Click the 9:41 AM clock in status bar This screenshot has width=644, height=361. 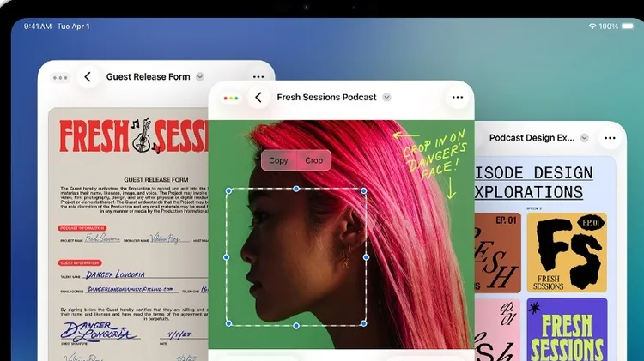pyautogui.click(x=38, y=27)
